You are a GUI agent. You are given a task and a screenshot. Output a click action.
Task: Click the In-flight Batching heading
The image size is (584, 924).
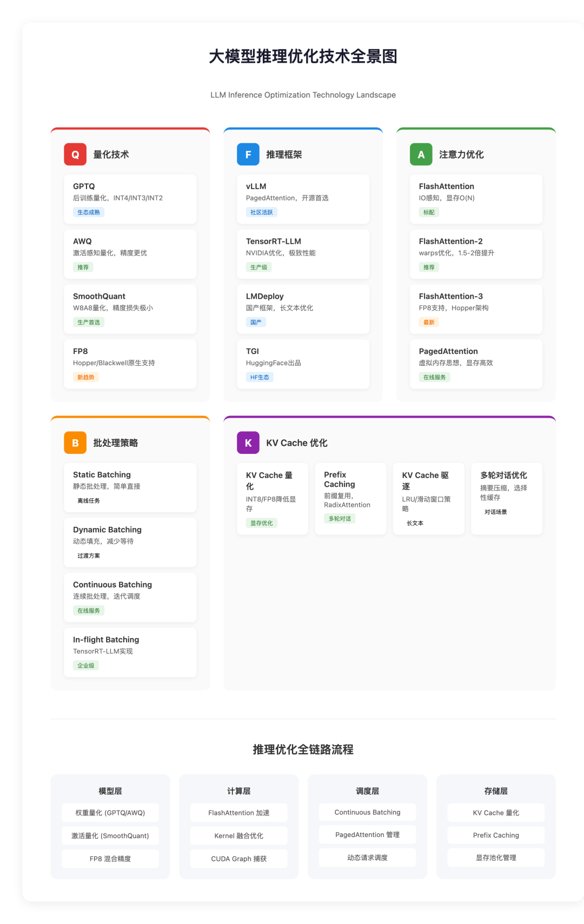pos(106,640)
